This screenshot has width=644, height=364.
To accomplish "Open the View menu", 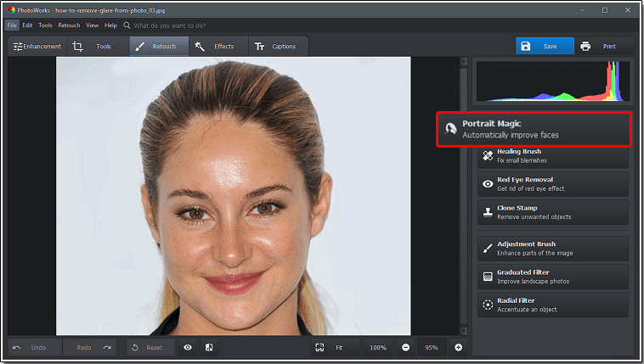I will (93, 25).
